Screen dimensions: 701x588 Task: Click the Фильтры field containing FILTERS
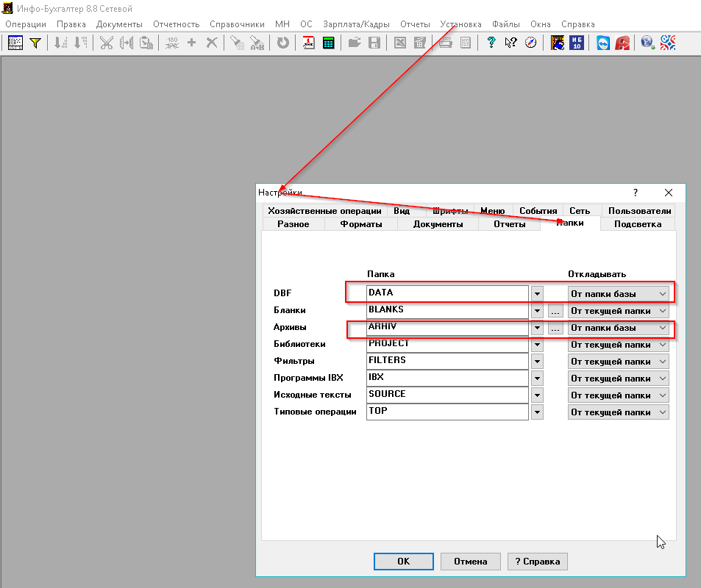point(447,362)
